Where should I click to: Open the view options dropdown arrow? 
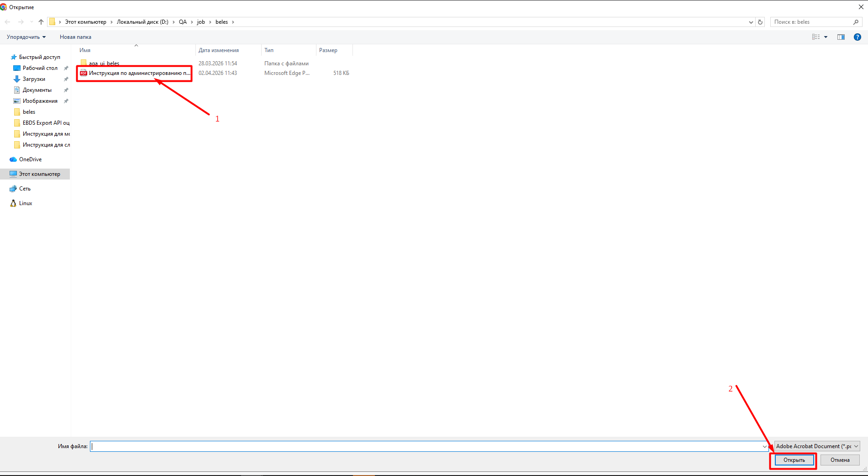point(826,37)
